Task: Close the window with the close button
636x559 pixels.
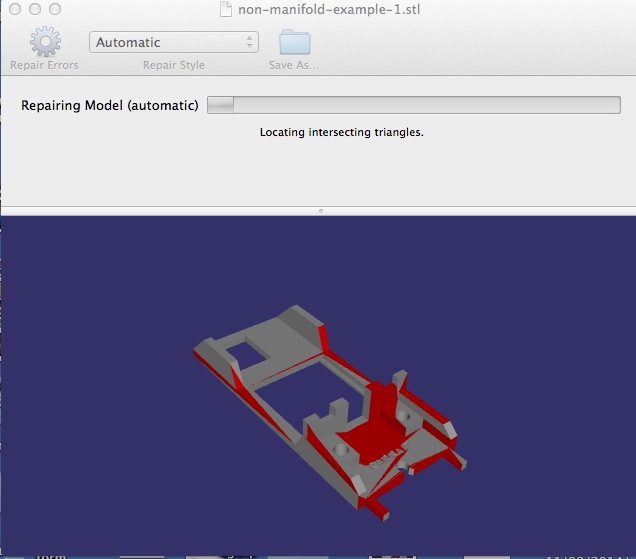Action: pyautogui.click(x=16, y=9)
